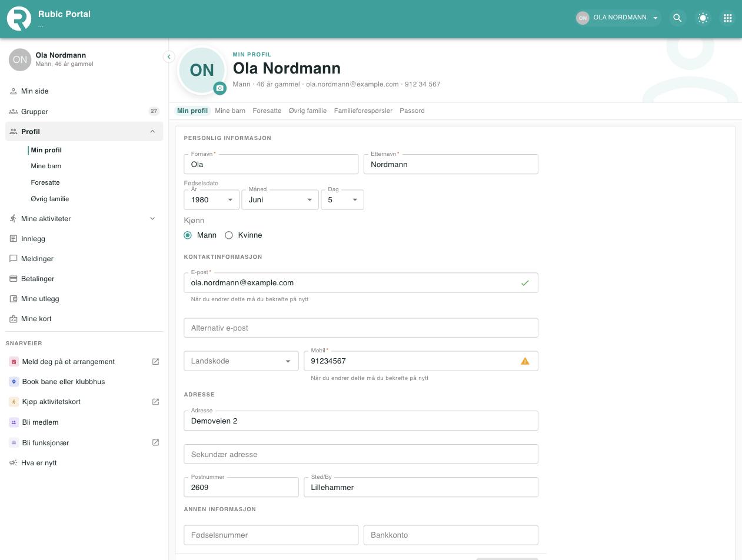Open the Dag dropdown showing 5
The width and height of the screenshot is (742, 560).
(x=342, y=200)
